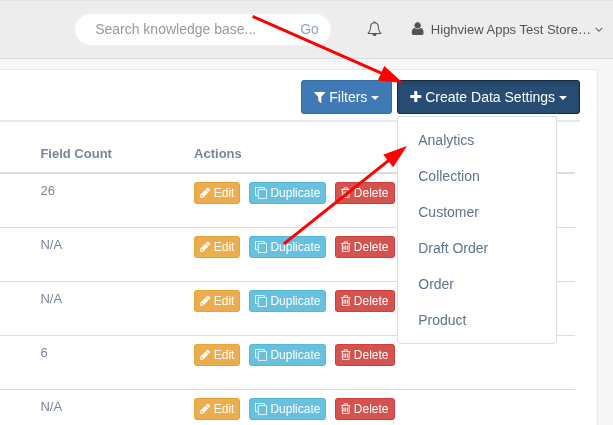
Task: Select the Customer menu option
Action: (448, 212)
